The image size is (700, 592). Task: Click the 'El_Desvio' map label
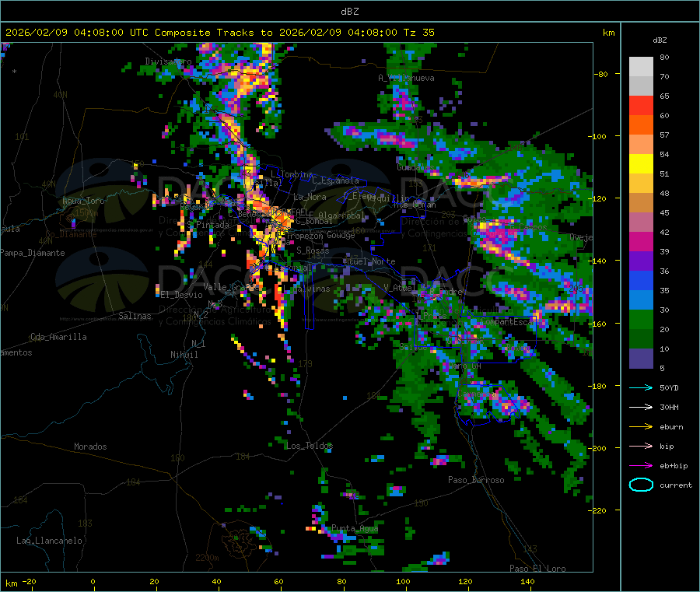tap(181, 295)
